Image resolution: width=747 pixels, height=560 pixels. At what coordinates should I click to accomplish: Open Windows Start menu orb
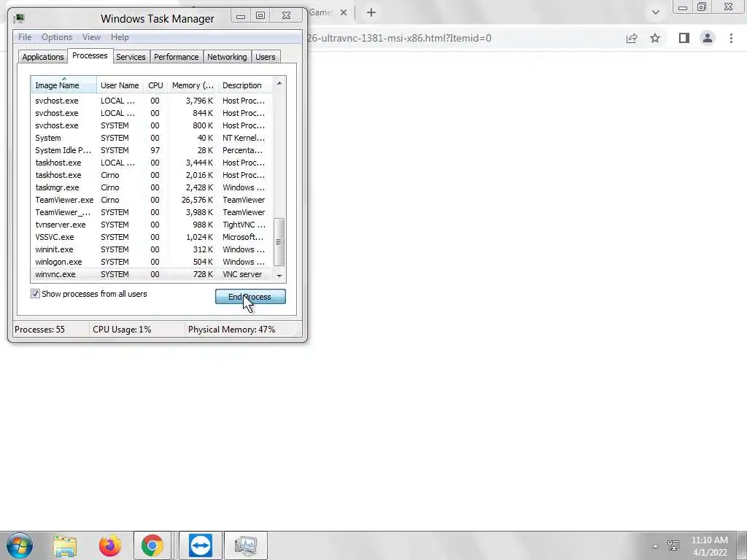20,545
